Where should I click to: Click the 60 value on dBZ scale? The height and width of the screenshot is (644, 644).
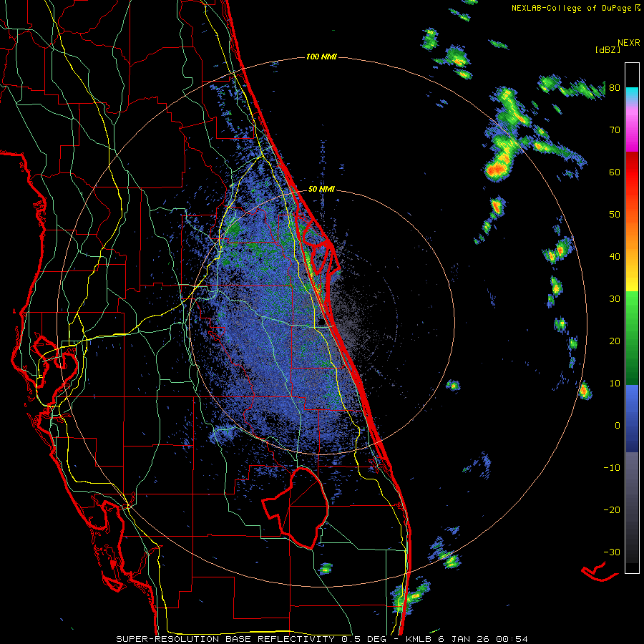(615, 172)
